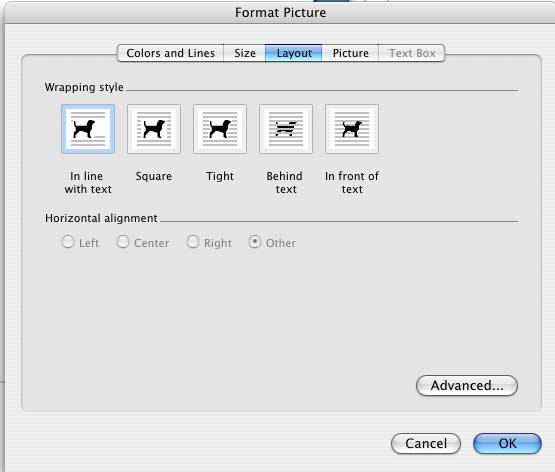Viewport: 555px width, 472px height.
Task: Pick the Tight wrapping style icon
Action: pyautogui.click(x=220, y=129)
